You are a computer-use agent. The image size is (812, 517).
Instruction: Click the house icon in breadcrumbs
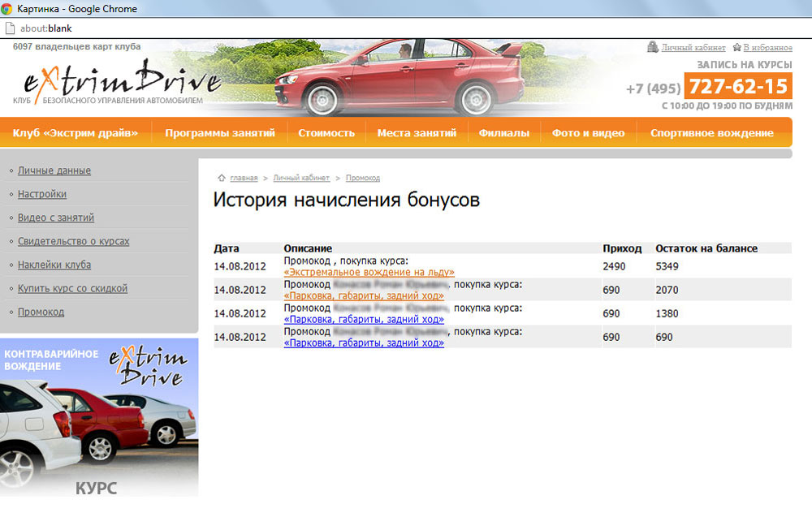(221, 178)
